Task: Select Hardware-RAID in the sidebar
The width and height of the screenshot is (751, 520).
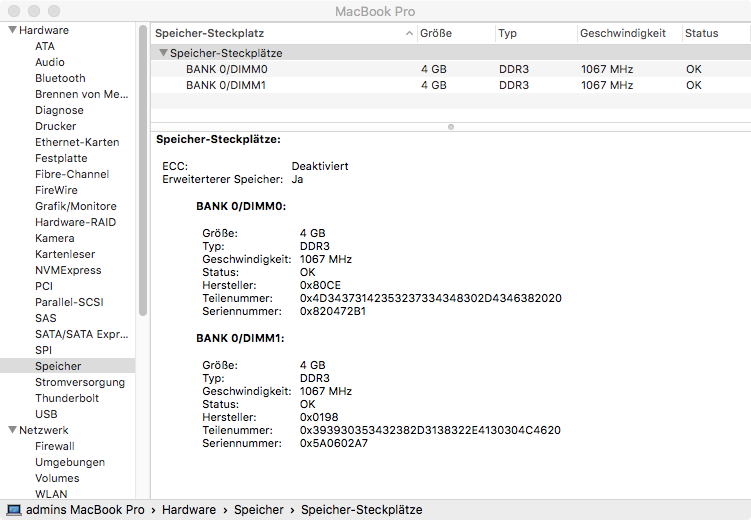Action: [76, 222]
